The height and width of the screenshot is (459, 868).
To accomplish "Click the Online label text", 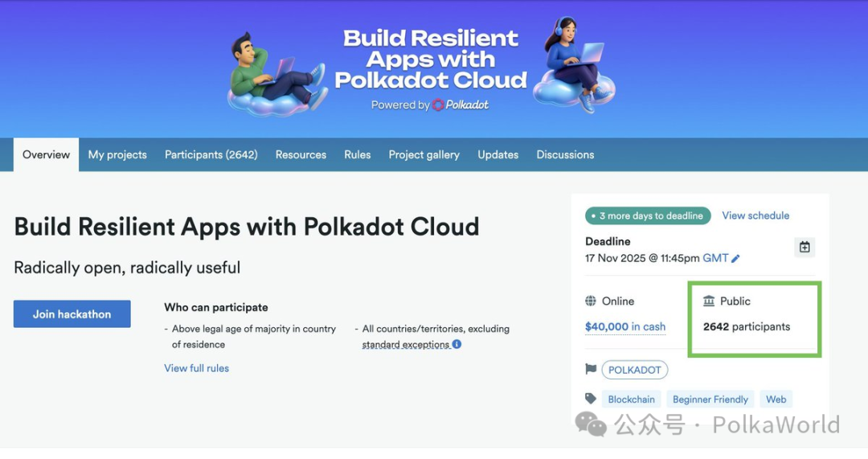I will pyautogui.click(x=618, y=301).
